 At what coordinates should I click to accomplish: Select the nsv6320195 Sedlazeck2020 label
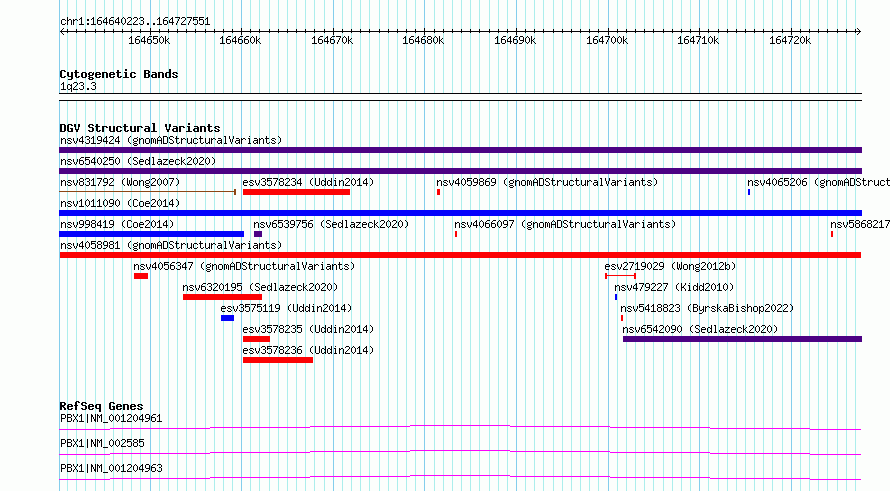260,287
